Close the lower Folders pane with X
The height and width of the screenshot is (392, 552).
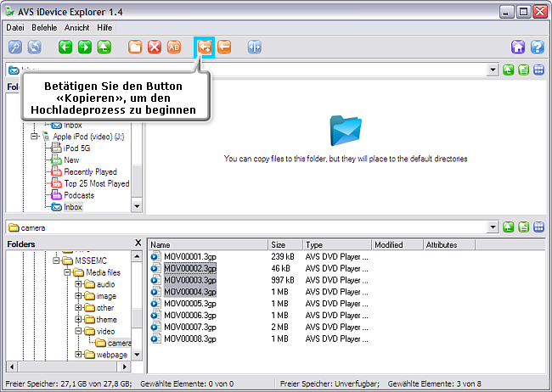(x=138, y=243)
